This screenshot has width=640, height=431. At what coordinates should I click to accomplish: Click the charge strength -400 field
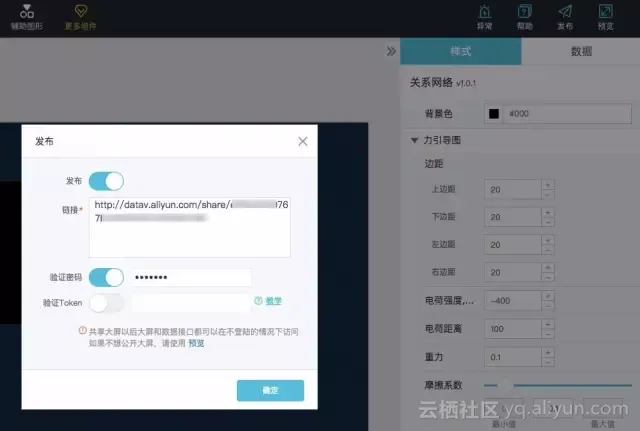pos(513,301)
